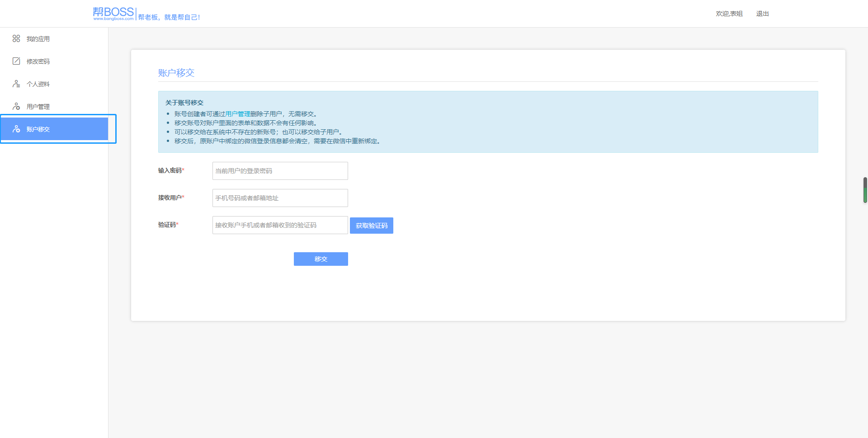Screen dimensions: 868x438
Task: Follow the 用户管理 link in the info box
Action: click(237, 114)
